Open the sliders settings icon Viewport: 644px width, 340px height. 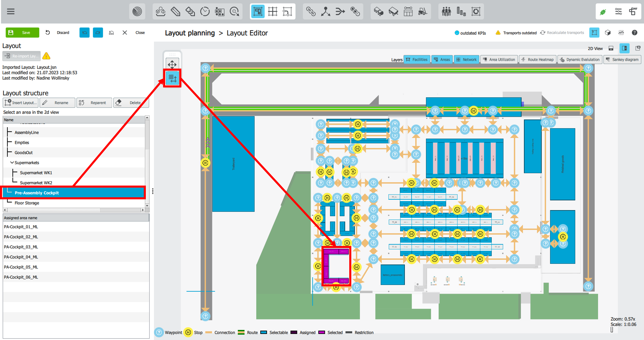pyautogui.click(x=618, y=12)
